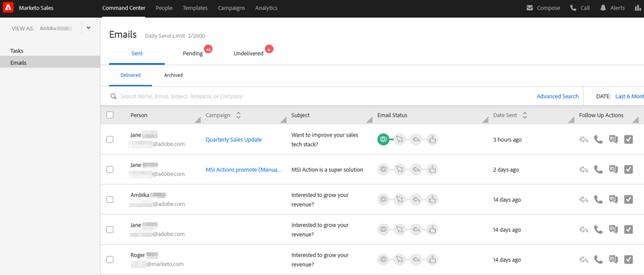Click task checkmark icon in Quarterly Sales Update row
Screen dimensions: 644x275
[x=629, y=140]
